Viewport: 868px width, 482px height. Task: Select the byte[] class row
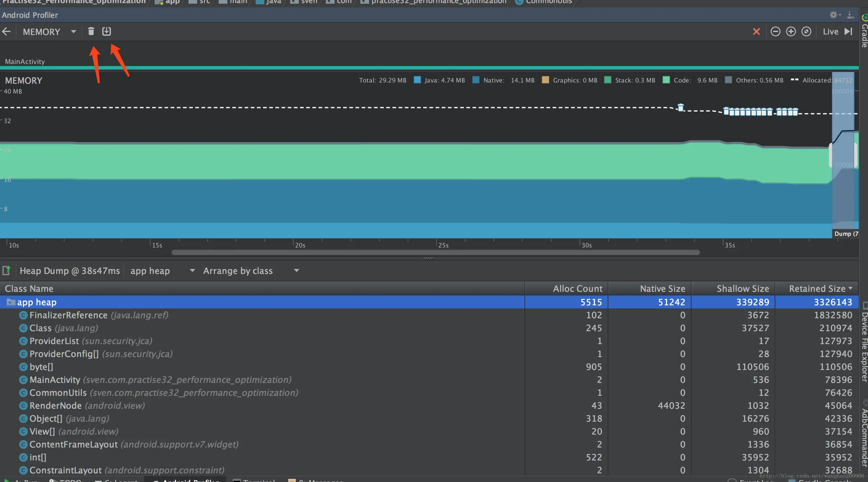[x=429, y=367]
